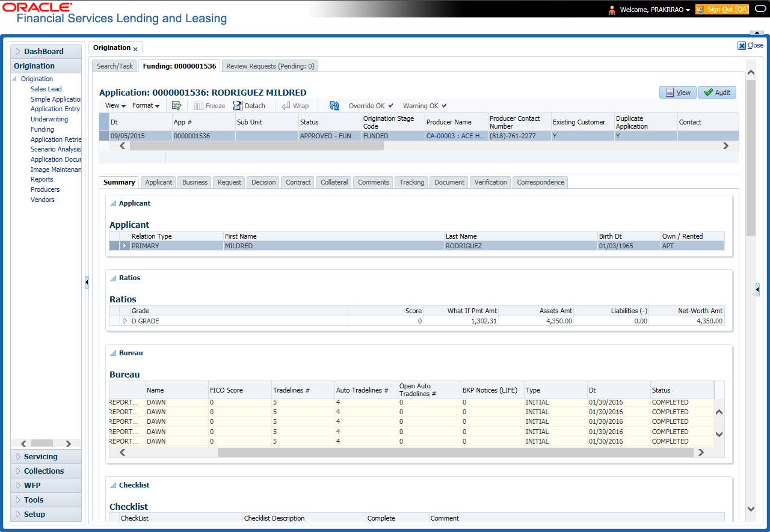Open the Format dropdown menu

[146, 106]
